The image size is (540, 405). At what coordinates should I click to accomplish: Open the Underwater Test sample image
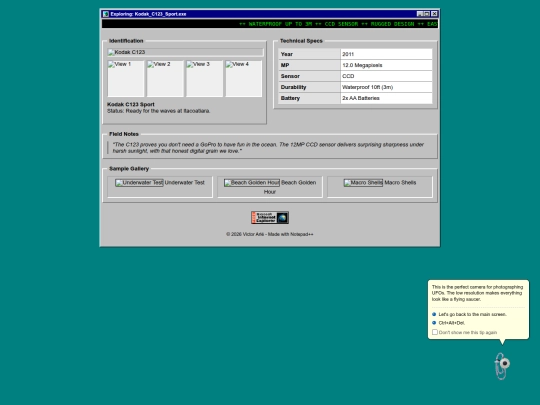pyautogui.click(x=139, y=183)
